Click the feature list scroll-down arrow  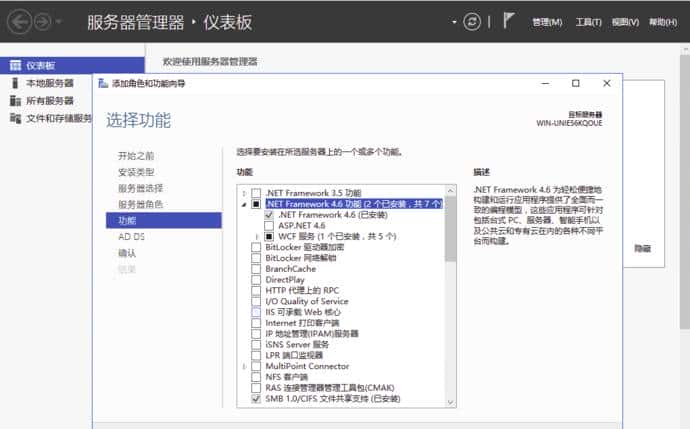pos(450,402)
